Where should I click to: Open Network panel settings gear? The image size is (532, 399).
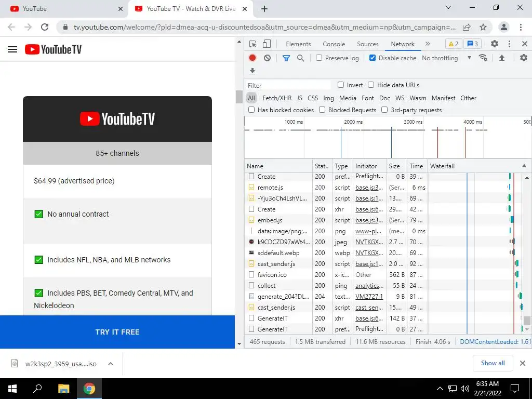click(x=524, y=58)
